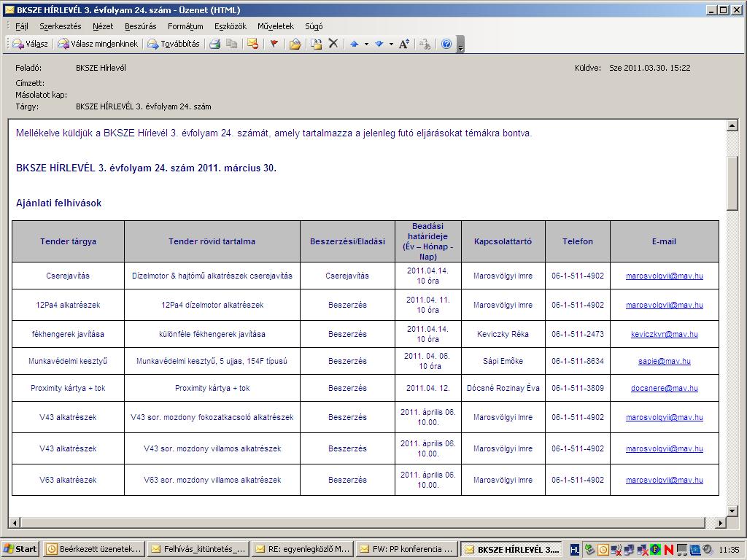Click the HU language indicator in tray
This screenshot has width=747, height=560.
click(575, 550)
